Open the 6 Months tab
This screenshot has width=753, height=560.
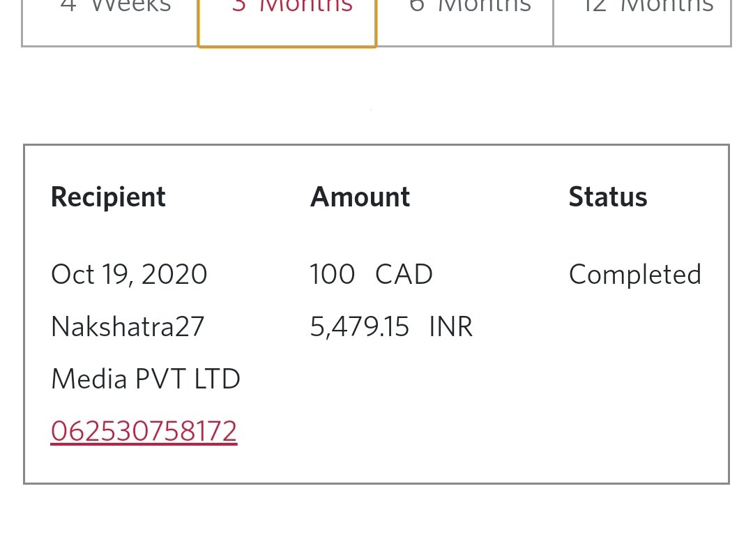(x=464, y=22)
